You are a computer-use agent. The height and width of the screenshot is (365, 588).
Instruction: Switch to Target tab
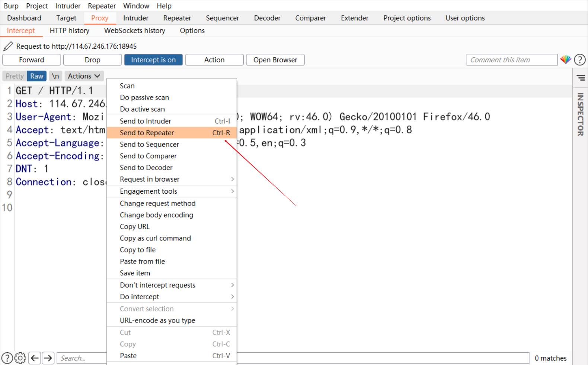[x=66, y=18]
